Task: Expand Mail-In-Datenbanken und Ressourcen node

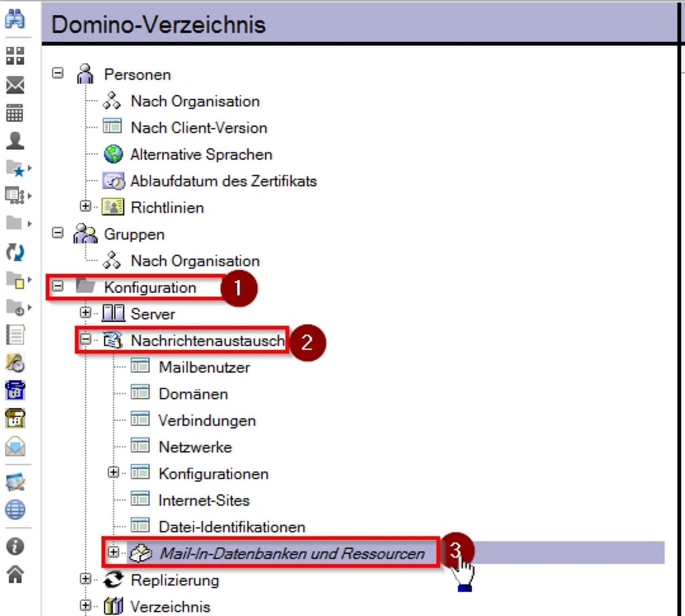Action: click(113, 552)
